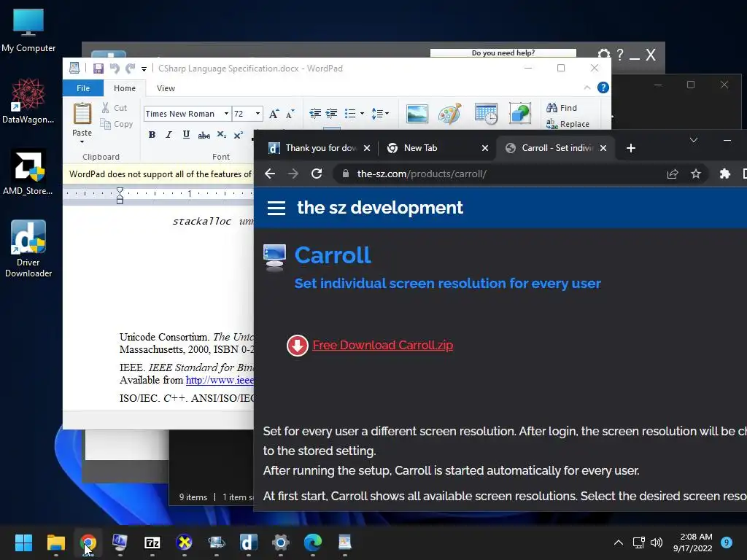The width and height of the screenshot is (747, 560).
Task: Toggle italic formatting
Action: point(169,135)
